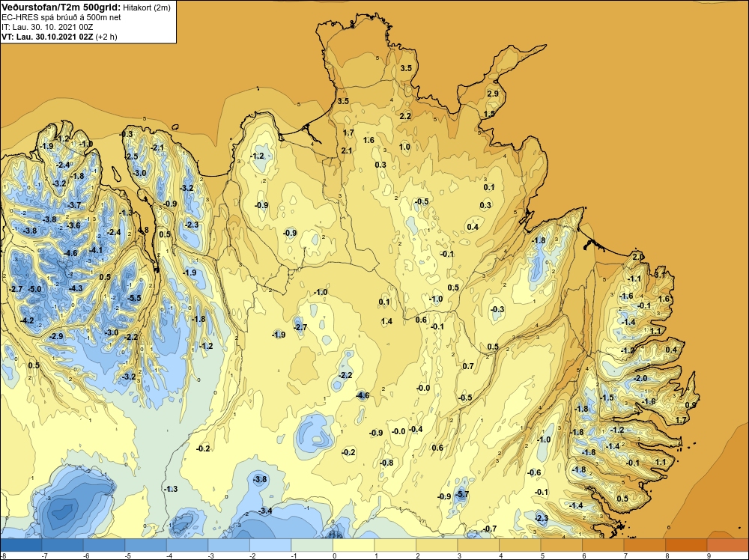Select the 4 to 5 legend color band
This screenshot has width=749, height=560.
click(x=520, y=545)
